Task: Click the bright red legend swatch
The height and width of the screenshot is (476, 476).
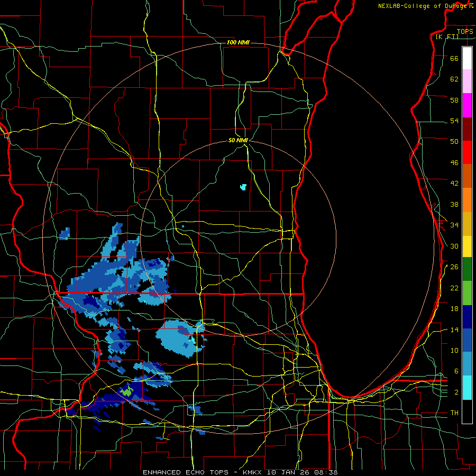Action: tap(467, 152)
